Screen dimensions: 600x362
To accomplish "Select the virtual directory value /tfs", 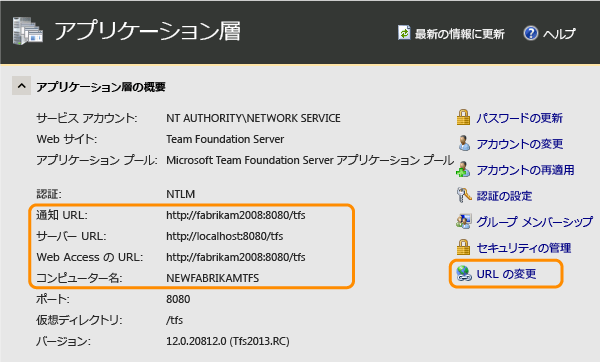I will [x=174, y=320].
